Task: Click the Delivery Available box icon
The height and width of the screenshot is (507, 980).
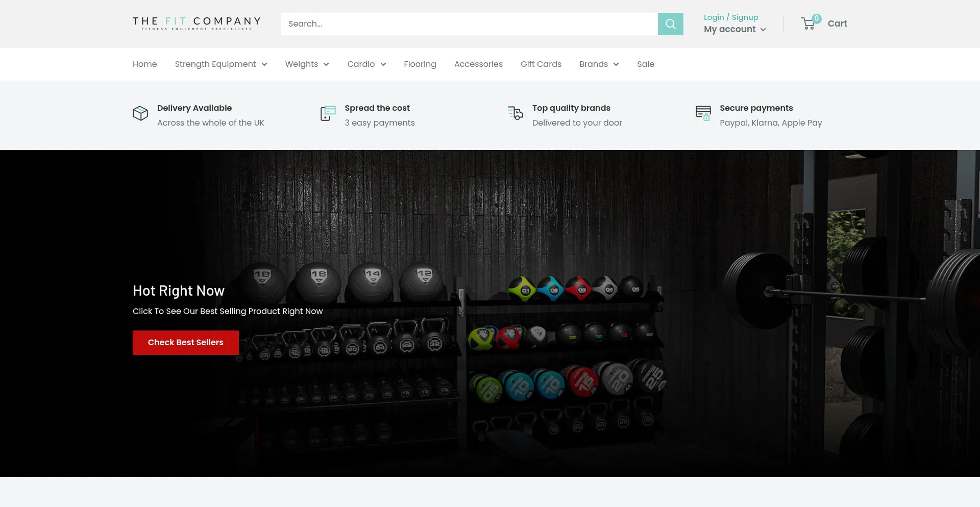Action: point(140,113)
